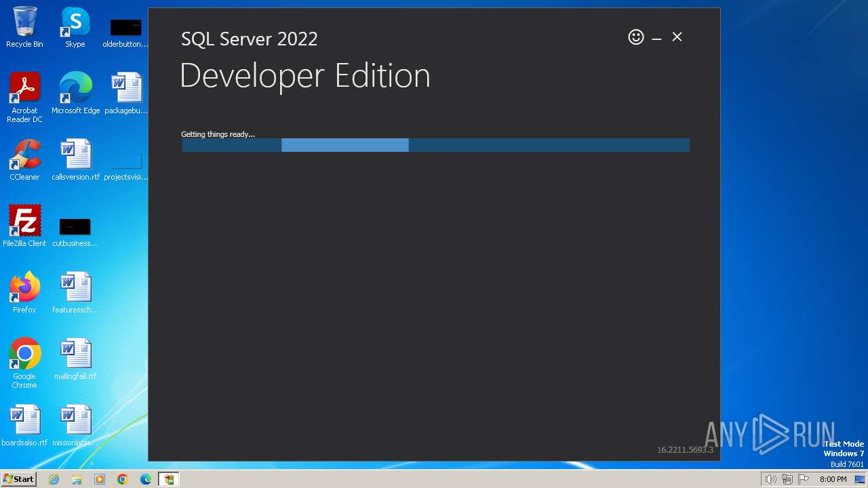Viewport: 868px width, 488px height.
Task: Select callsversion.rtf document
Action: pyautogui.click(x=75, y=160)
